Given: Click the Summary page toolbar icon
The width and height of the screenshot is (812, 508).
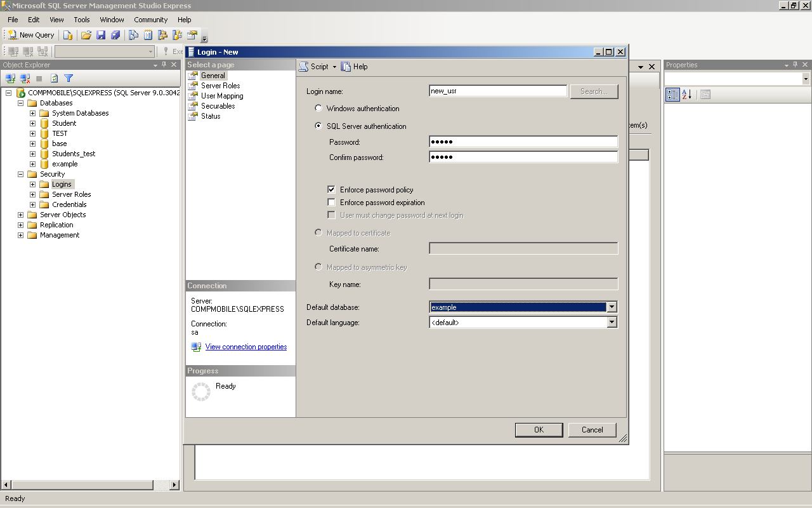Looking at the screenshot, I should coord(148,35).
